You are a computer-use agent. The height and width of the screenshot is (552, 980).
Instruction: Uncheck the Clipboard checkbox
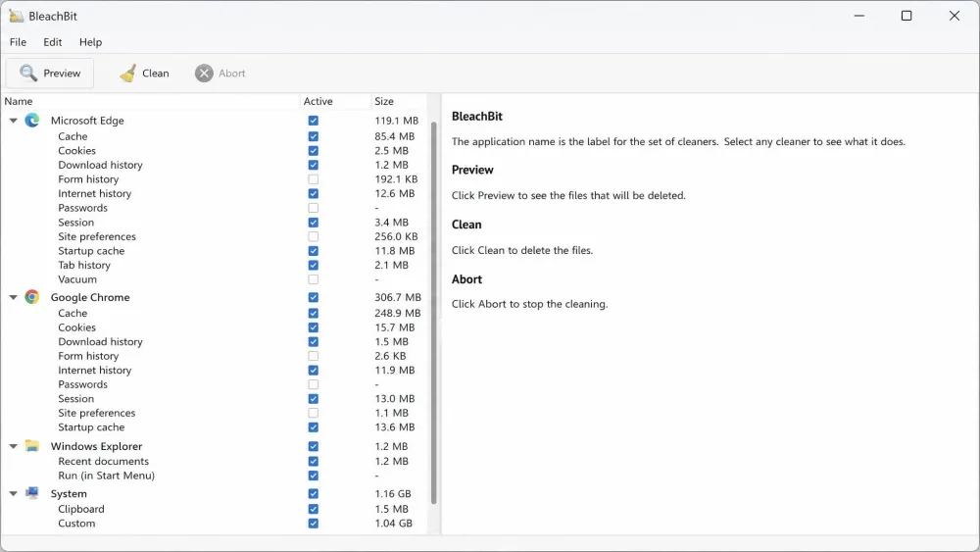click(314, 509)
